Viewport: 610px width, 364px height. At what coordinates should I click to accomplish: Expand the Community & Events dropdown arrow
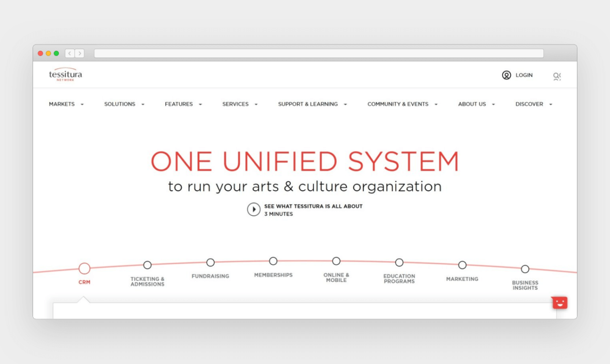coord(436,104)
